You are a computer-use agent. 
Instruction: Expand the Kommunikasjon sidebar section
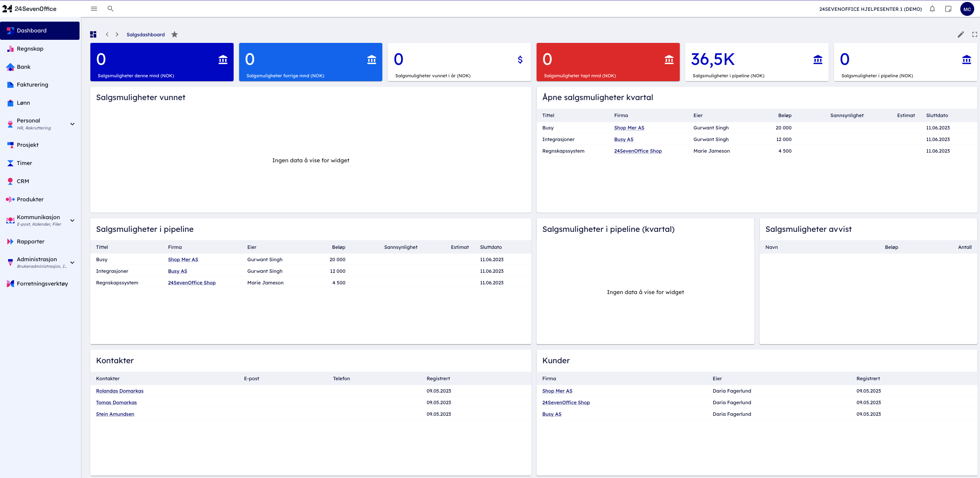[72, 221]
